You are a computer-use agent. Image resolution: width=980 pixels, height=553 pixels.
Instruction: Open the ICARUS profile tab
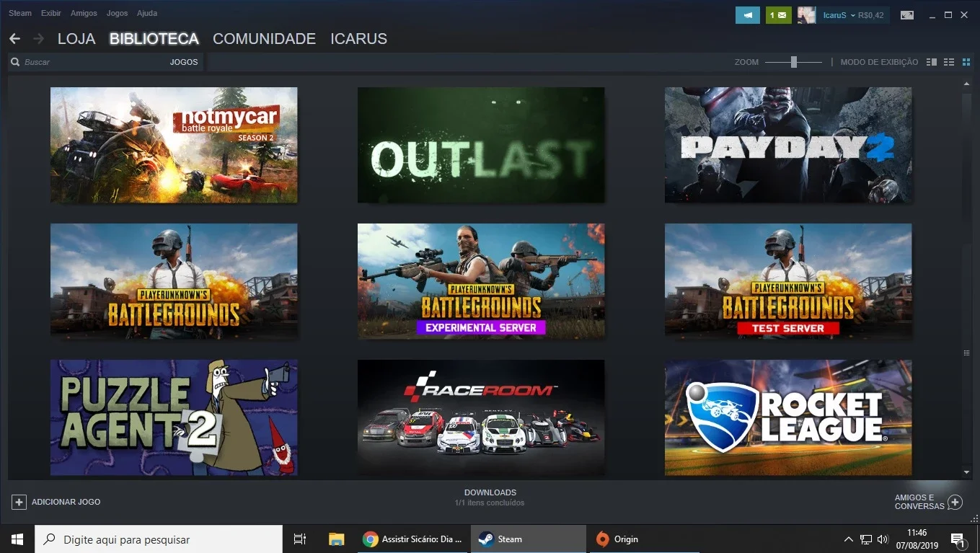tap(359, 39)
